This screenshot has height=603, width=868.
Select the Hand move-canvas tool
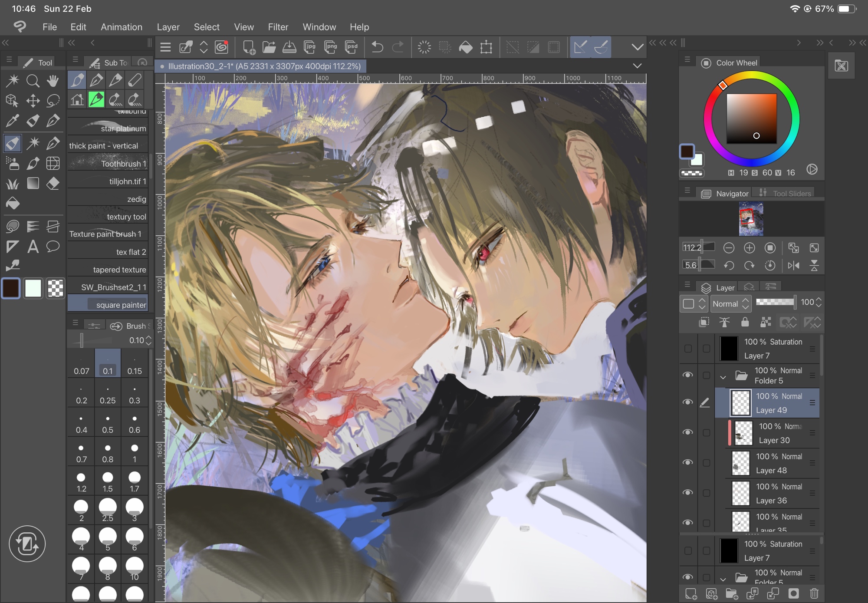(x=53, y=81)
